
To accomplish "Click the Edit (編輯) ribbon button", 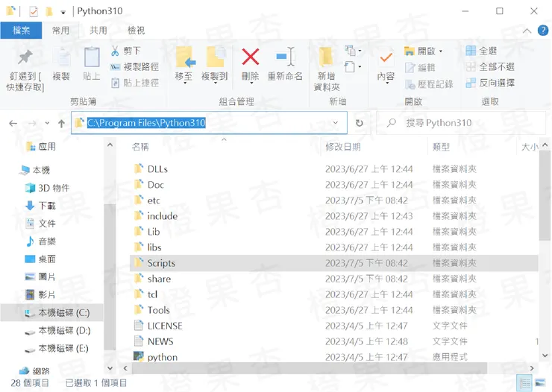I will tap(420, 68).
